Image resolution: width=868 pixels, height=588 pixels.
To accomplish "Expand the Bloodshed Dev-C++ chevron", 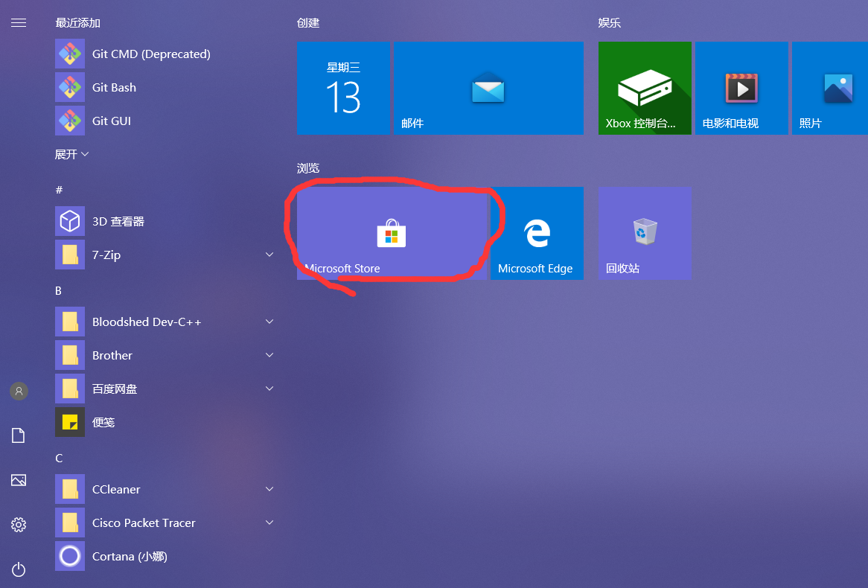I will click(x=269, y=322).
